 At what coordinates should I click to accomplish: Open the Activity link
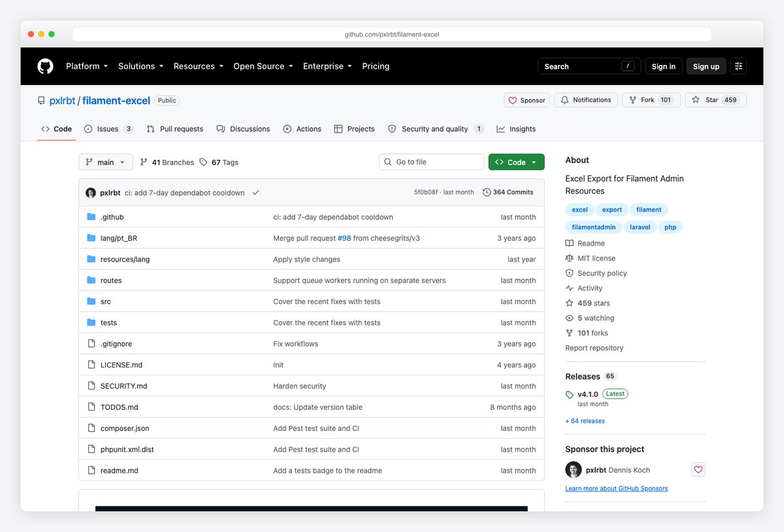(584, 288)
